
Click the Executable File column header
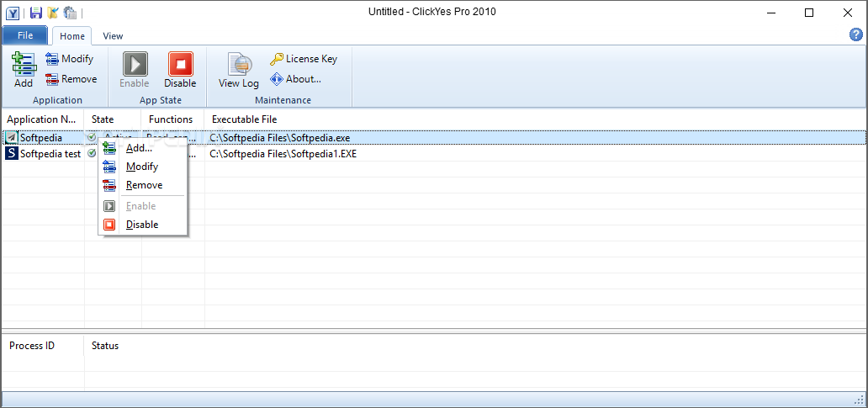tap(244, 119)
